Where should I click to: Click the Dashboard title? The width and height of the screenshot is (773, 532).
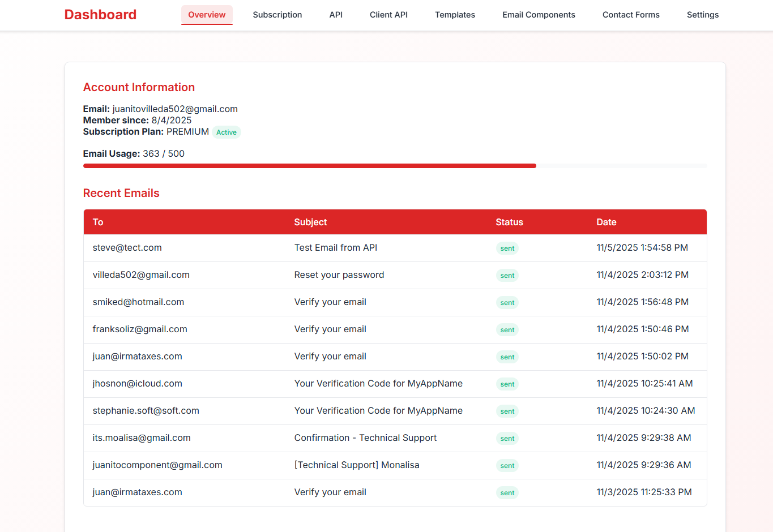pos(100,15)
